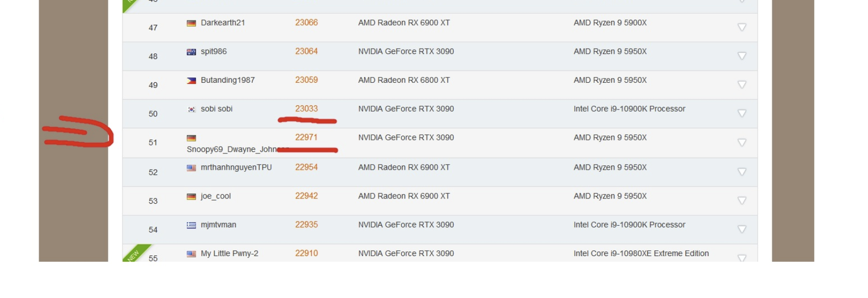Screen dimensions: 868x298
Task: Click rank number 55
Action: 153,258
